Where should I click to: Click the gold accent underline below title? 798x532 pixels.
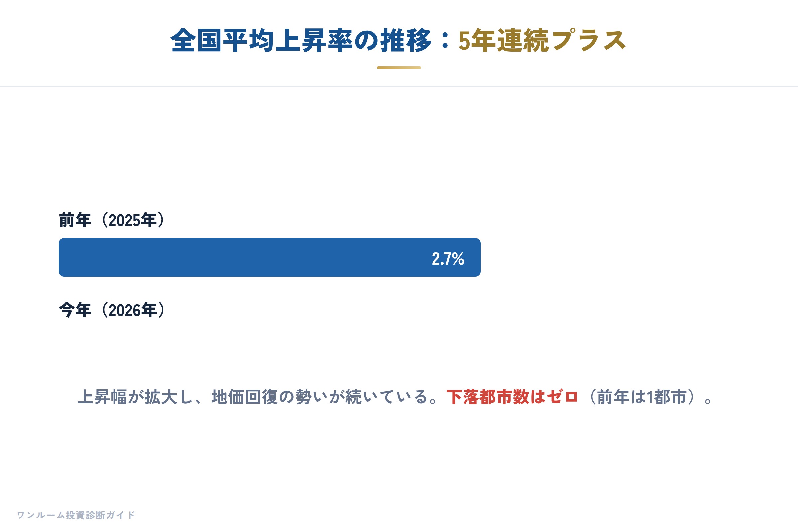pyautogui.click(x=399, y=68)
